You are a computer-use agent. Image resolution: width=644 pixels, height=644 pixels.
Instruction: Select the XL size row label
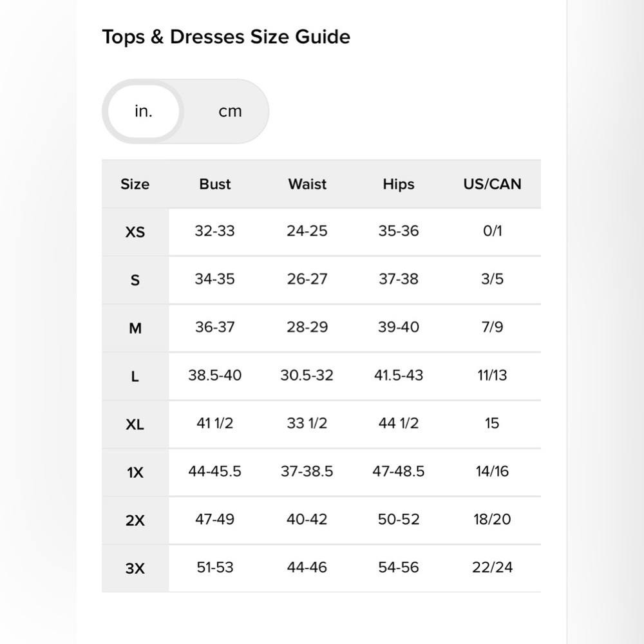click(x=135, y=424)
